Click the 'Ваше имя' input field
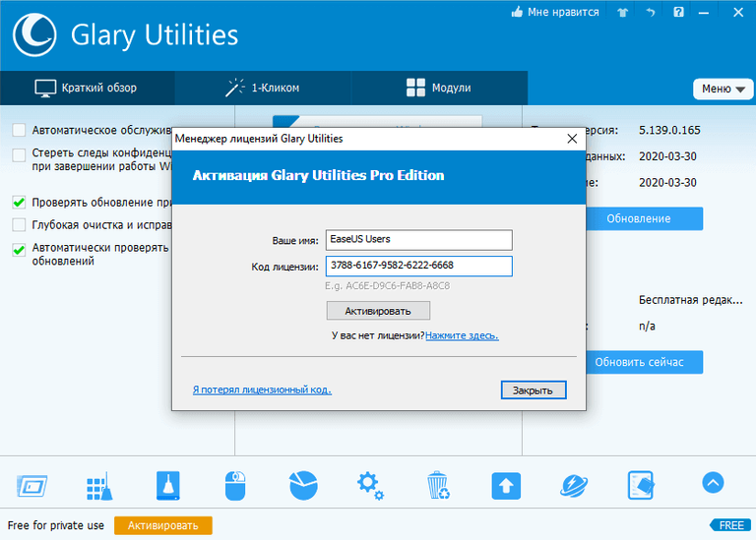Viewport: 756px width, 540px height. coord(419,239)
